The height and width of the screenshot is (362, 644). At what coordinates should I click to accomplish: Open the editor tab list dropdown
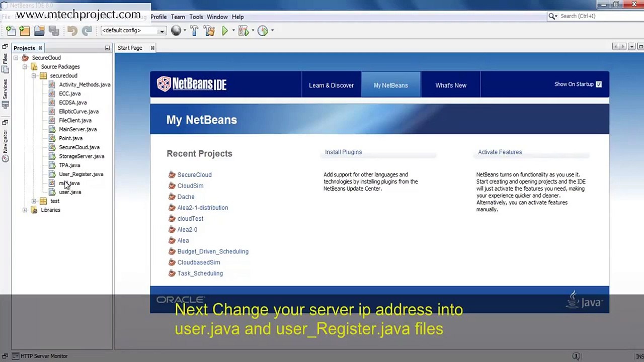click(x=631, y=47)
